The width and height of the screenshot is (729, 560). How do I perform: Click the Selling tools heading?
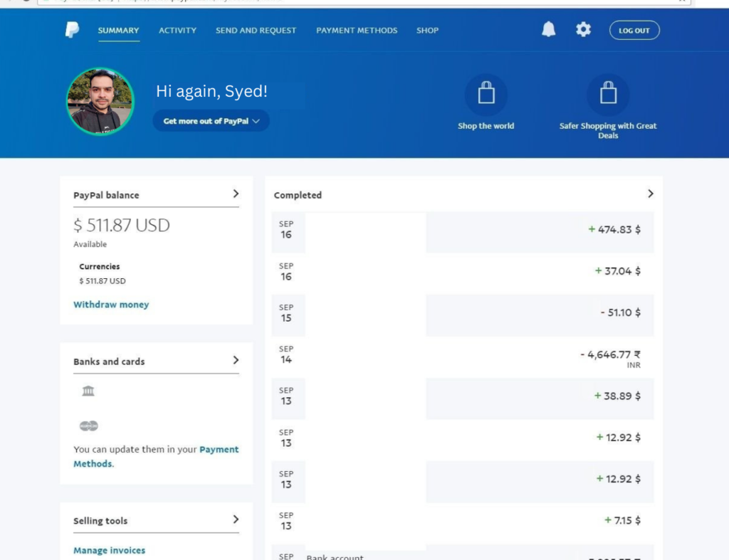(x=100, y=521)
